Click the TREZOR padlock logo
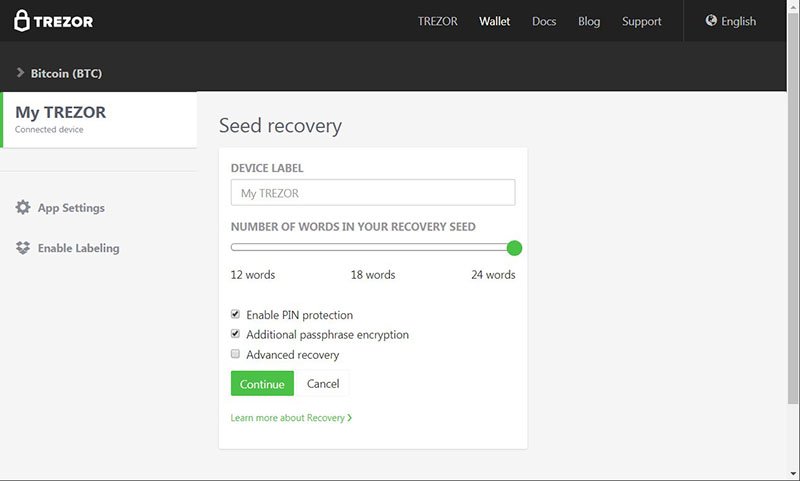 coord(53,21)
